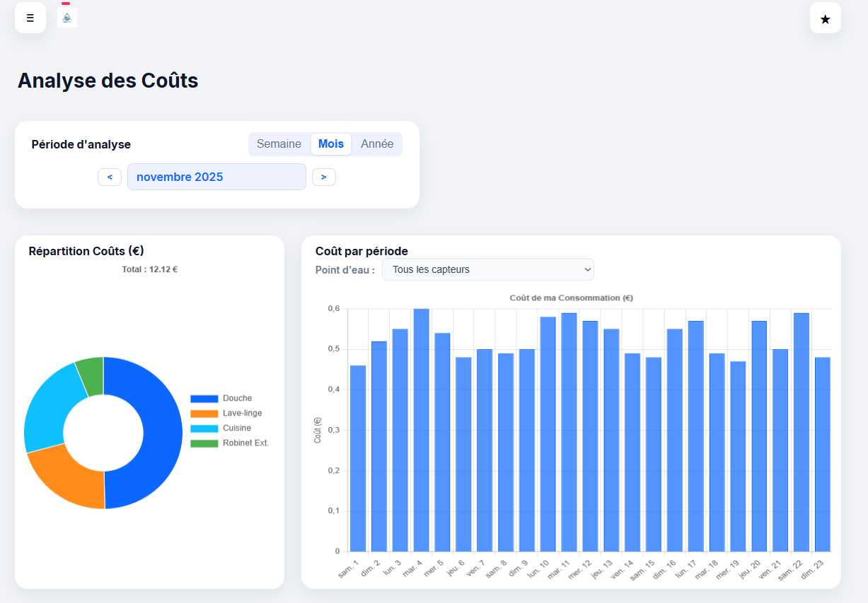Toggle Lave-linge legend entry
Viewport: 868px width, 603px height.
[x=226, y=413]
